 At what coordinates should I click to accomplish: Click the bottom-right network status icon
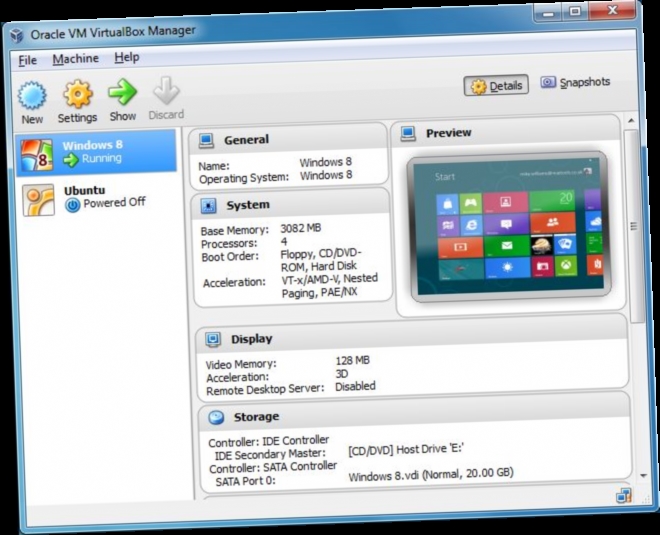(624, 496)
